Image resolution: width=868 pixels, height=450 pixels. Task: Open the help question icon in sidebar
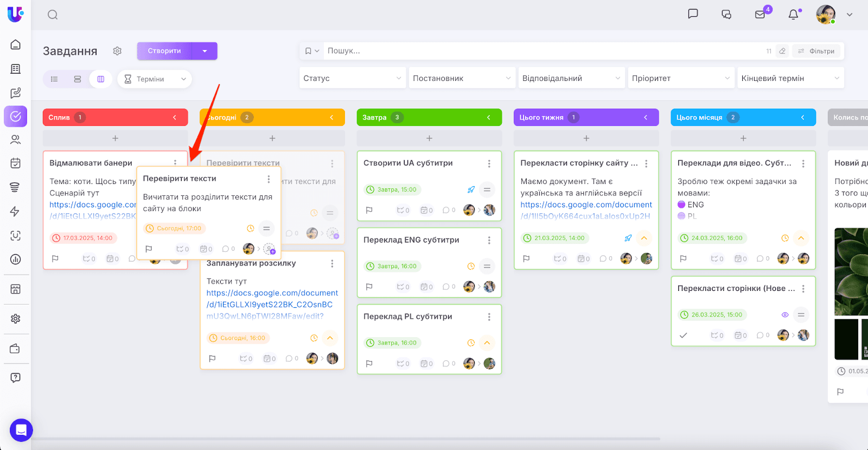pyautogui.click(x=16, y=378)
